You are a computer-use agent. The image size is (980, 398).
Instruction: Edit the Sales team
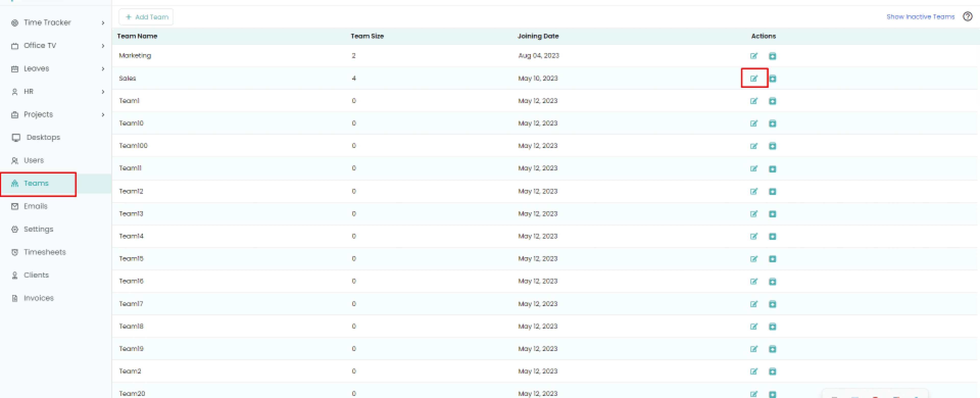(754, 78)
